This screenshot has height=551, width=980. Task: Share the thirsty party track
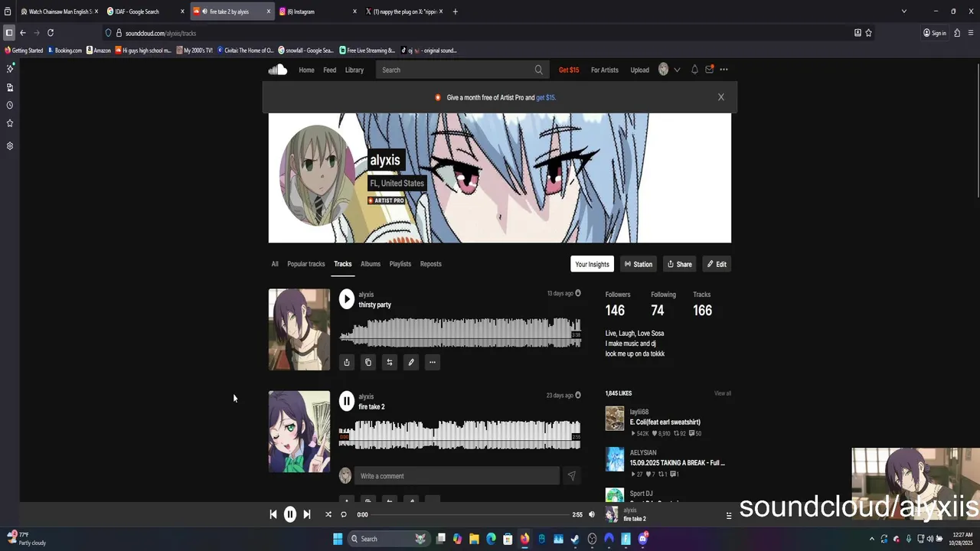coord(347,362)
